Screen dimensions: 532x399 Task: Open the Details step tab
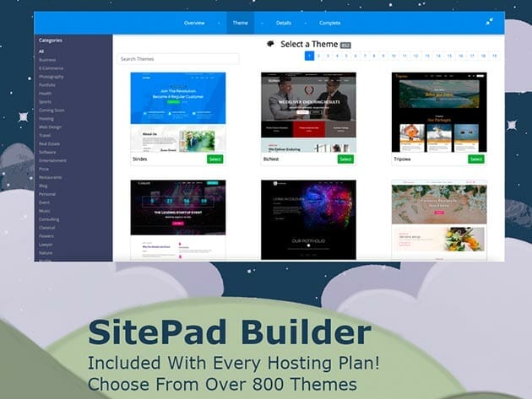click(x=283, y=23)
